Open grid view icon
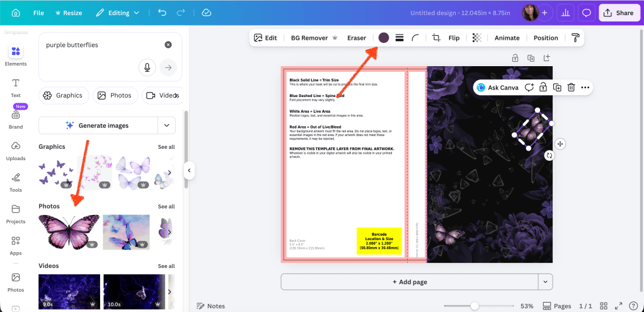Image resolution: width=644 pixels, height=312 pixels. [x=603, y=306]
